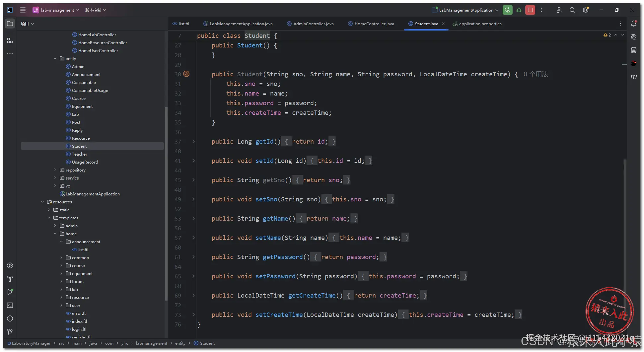Screen dimensions: 644x352
Task: Collapse the resources folder
Action: [42, 202]
